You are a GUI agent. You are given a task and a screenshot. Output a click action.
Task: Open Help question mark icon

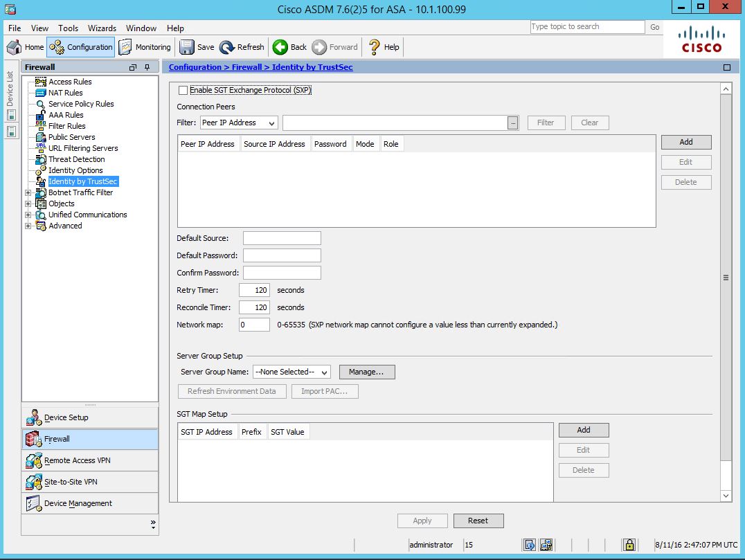point(375,47)
